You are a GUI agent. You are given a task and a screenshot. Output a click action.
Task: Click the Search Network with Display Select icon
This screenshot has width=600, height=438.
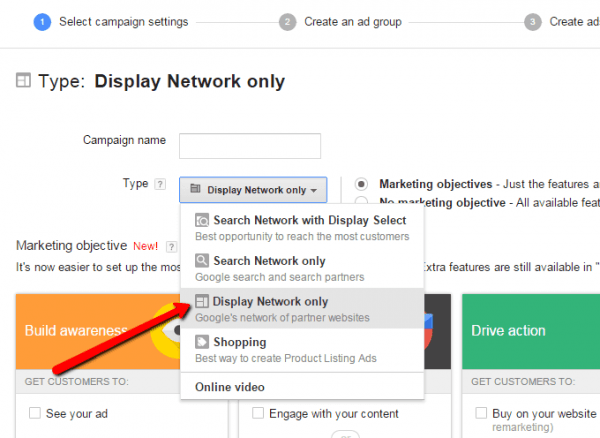point(202,220)
